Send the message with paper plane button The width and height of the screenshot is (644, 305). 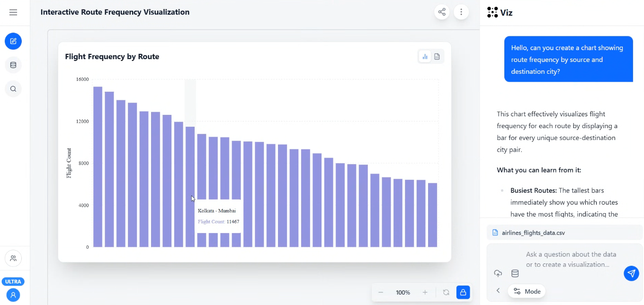click(631, 273)
